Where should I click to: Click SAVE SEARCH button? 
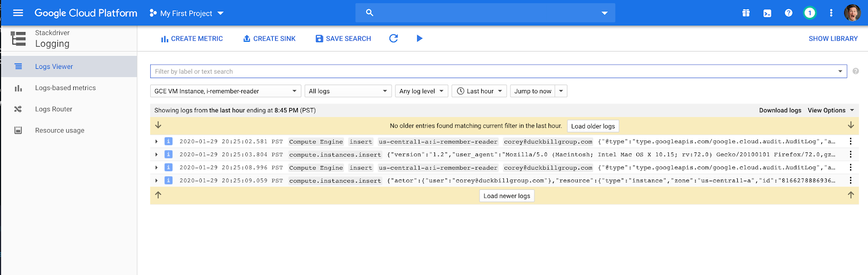click(x=343, y=39)
